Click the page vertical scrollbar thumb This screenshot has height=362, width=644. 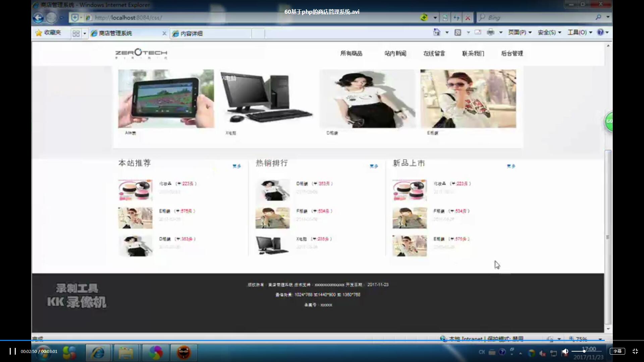(x=608, y=236)
